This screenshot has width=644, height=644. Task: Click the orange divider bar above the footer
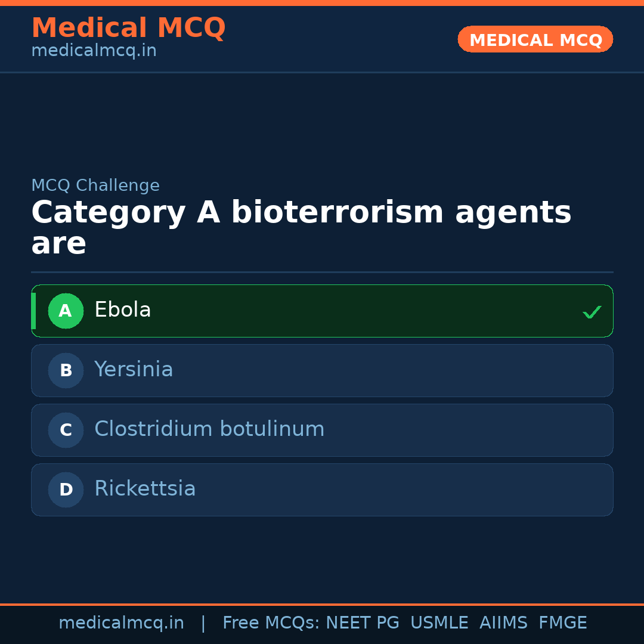click(322, 603)
